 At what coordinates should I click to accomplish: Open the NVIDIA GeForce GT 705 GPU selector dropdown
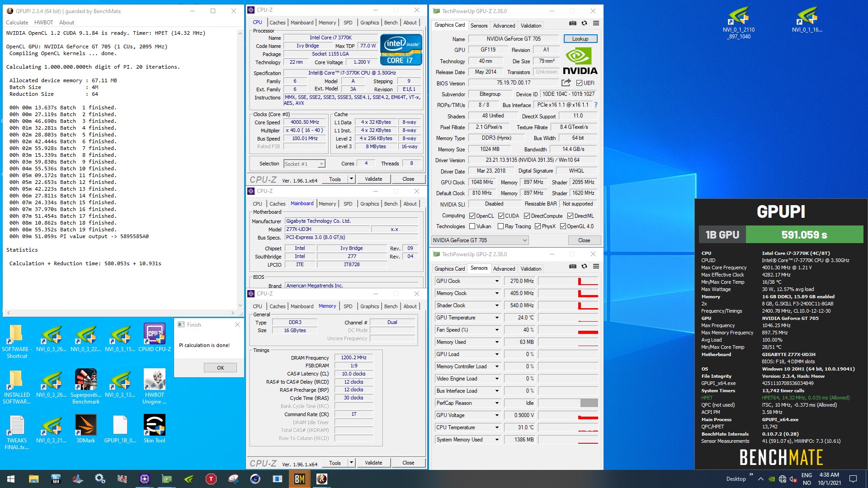tap(480, 240)
